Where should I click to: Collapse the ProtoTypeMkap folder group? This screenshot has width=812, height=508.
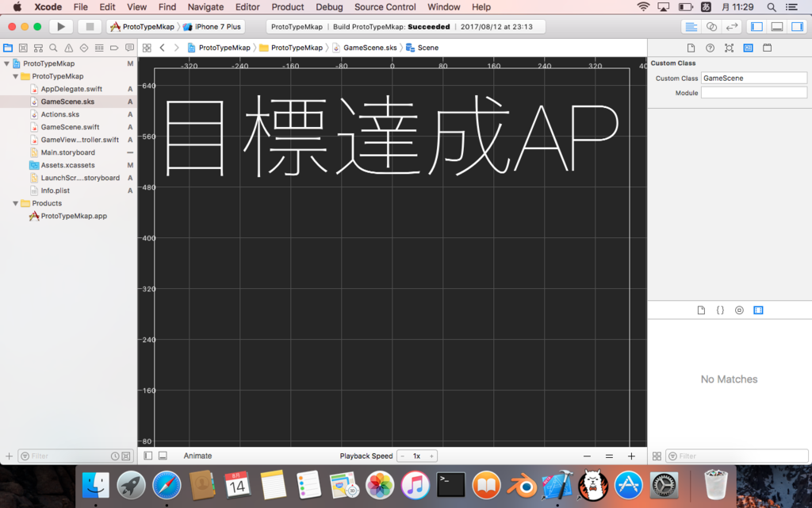click(16, 76)
